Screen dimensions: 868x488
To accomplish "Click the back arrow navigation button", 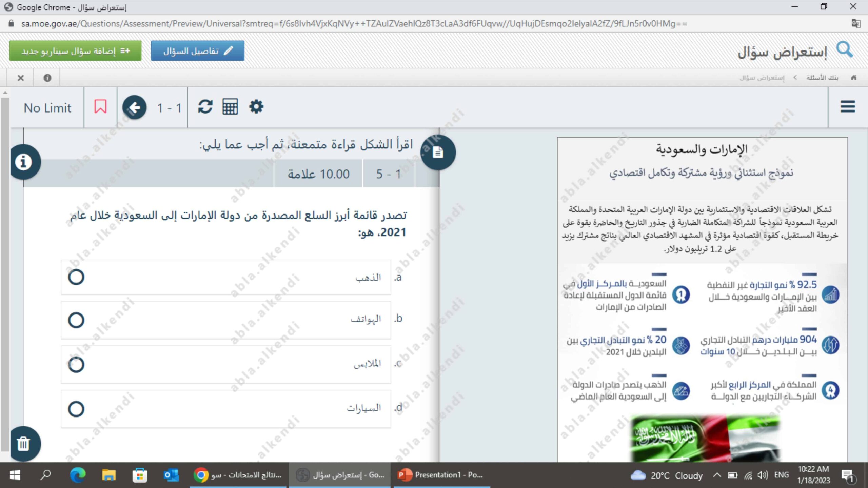I will [x=134, y=107].
